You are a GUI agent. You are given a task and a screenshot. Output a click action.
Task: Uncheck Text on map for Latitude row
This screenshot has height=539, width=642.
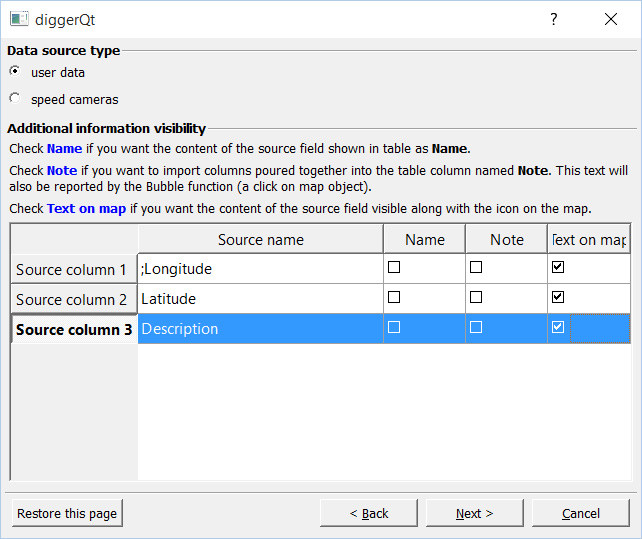[558, 297]
